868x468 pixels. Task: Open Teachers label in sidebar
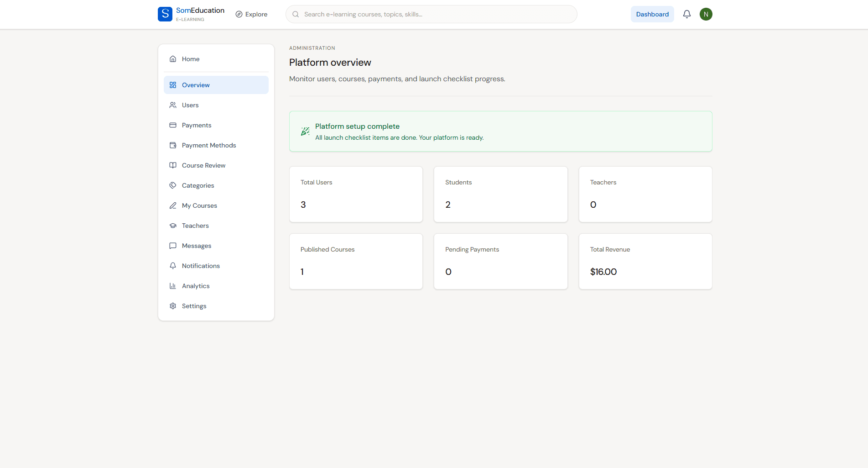pos(195,226)
